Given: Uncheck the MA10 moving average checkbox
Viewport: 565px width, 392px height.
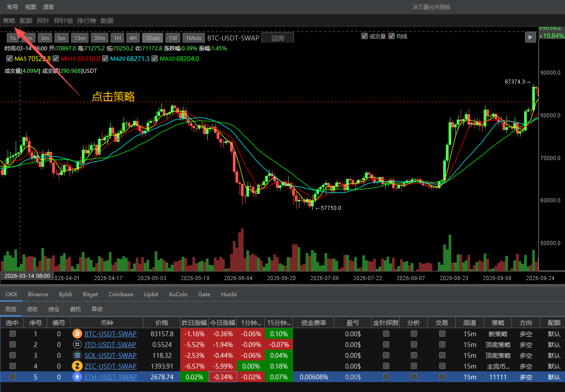Looking at the screenshot, I should click(56, 58).
